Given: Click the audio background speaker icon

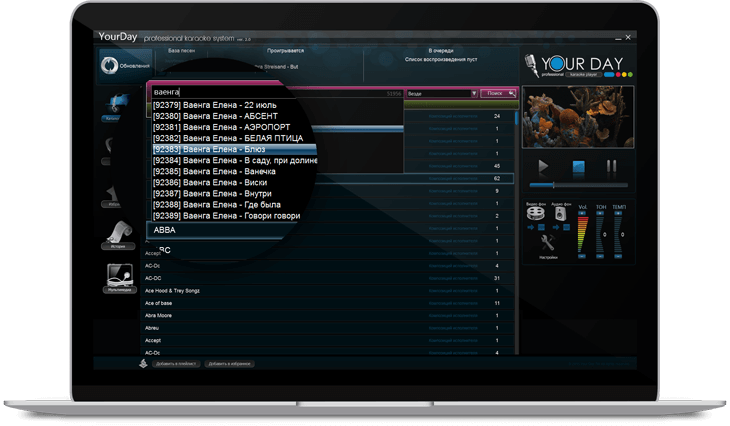Looking at the screenshot, I should point(561,213).
